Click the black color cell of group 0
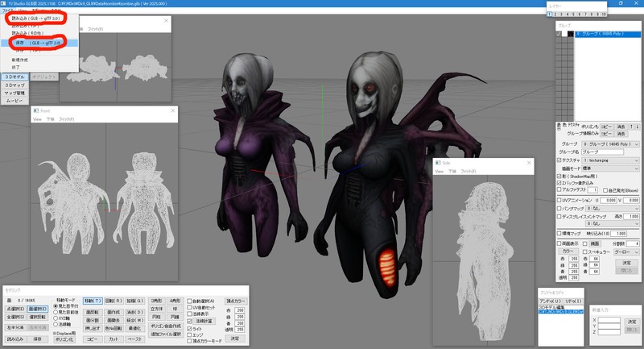Screen dimensions: 644x349 (x=571, y=34)
